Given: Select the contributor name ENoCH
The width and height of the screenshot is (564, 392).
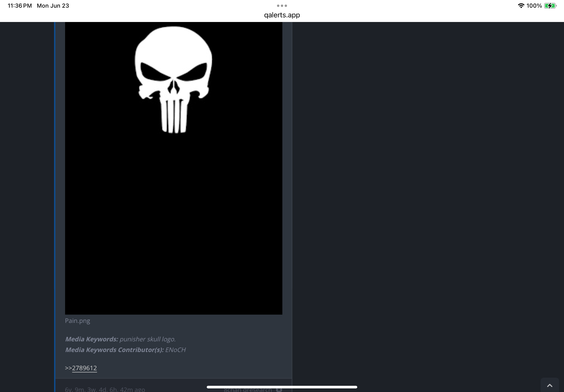Looking at the screenshot, I should 176,350.
